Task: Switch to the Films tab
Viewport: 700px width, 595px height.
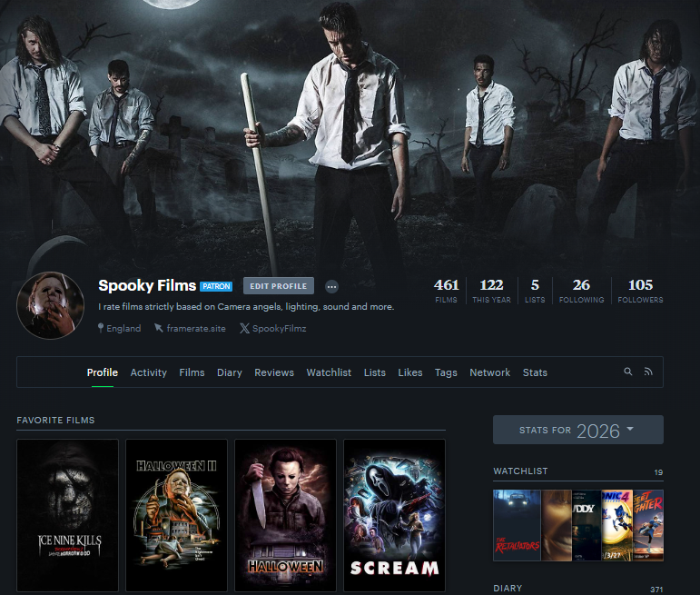Action: pos(192,372)
